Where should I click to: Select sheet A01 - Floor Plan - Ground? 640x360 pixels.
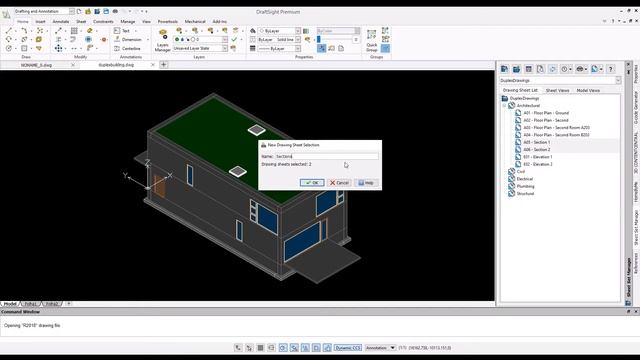(546, 113)
